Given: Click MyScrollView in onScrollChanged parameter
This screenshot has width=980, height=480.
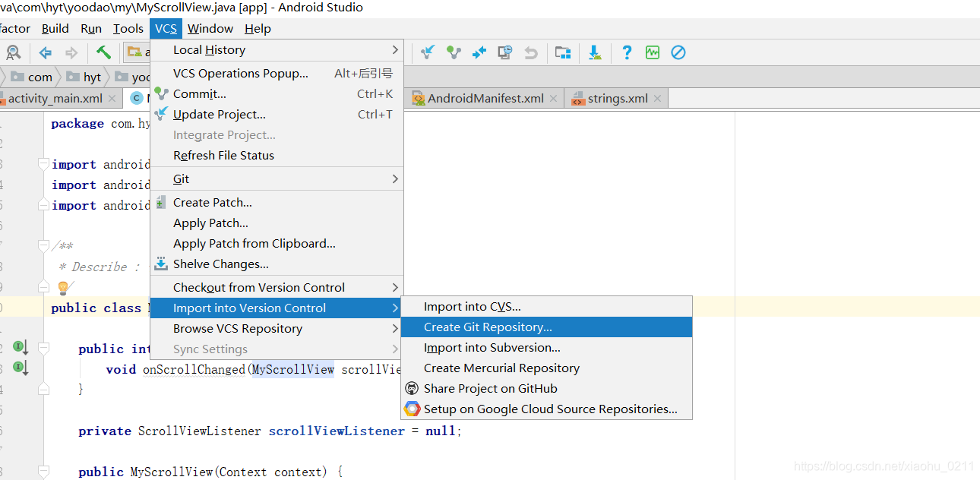Looking at the screenshot, I should point(293,369).
